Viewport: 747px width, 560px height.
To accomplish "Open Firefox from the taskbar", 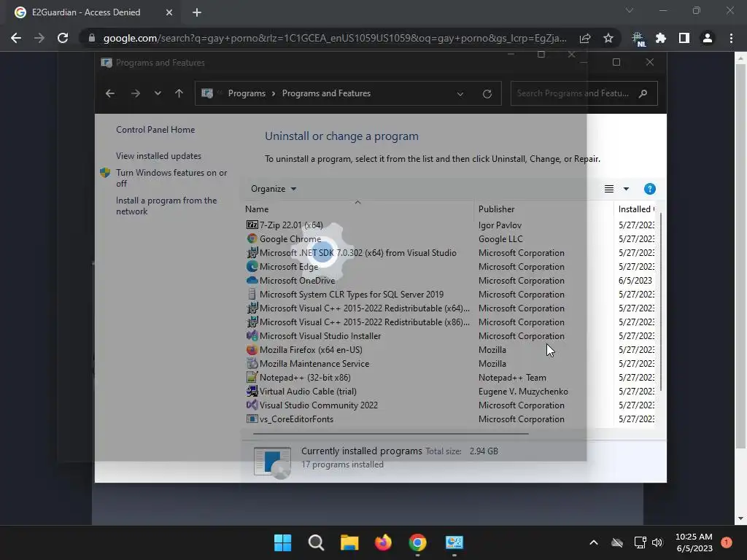I will [x=383, y=542].
